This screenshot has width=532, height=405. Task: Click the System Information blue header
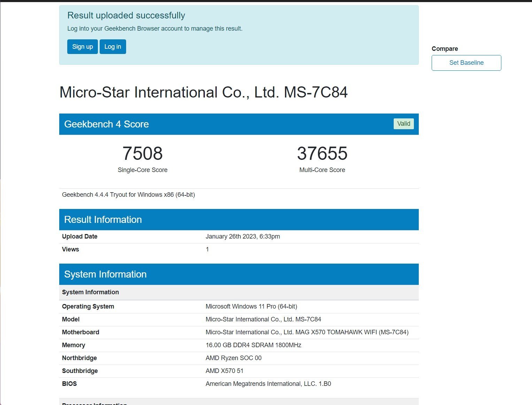pyautogui.click(x=239, y=274)
